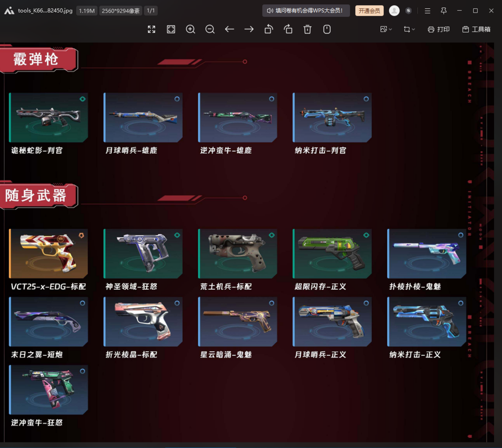The width and height of the screenshot is (502, 448).
Task: Click the 月球哨兵-雄鹿 shotgun card
Action: click(143, 118)
